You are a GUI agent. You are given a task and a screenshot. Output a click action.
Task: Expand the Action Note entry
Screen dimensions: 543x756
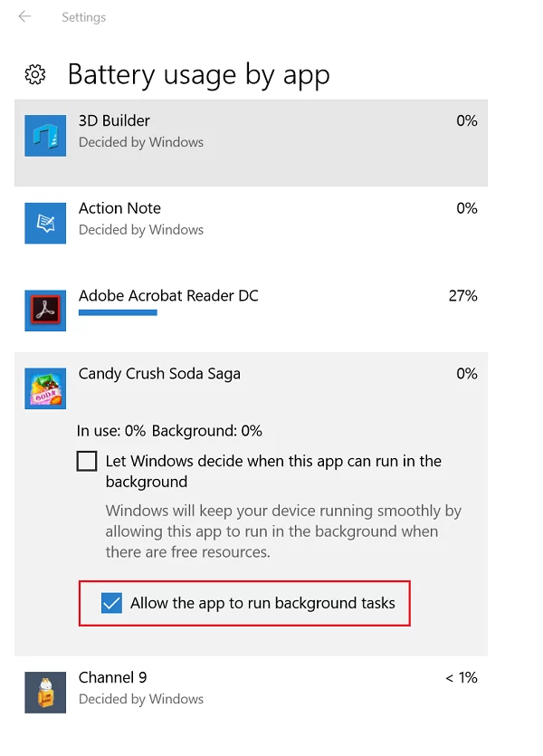point(271,218)
